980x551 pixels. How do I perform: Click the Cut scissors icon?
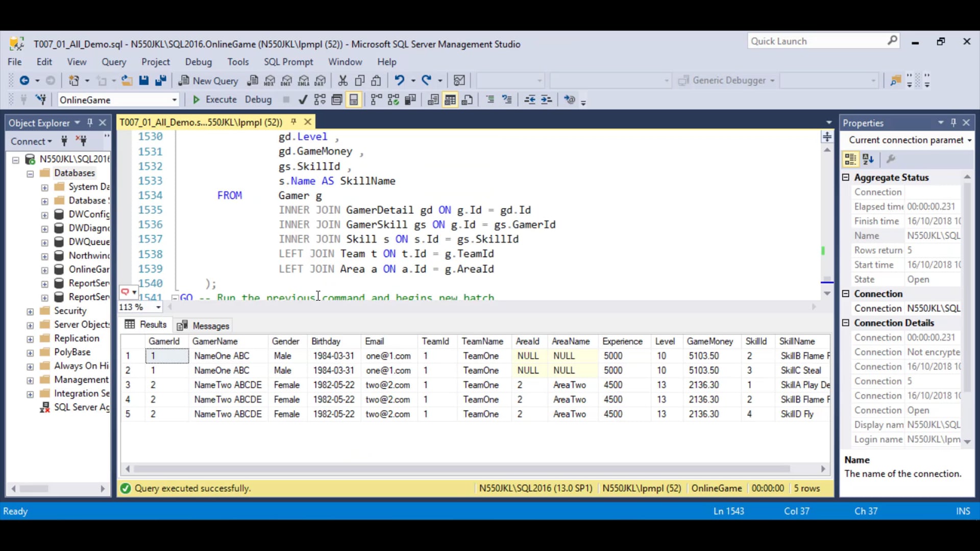point(342,81)
